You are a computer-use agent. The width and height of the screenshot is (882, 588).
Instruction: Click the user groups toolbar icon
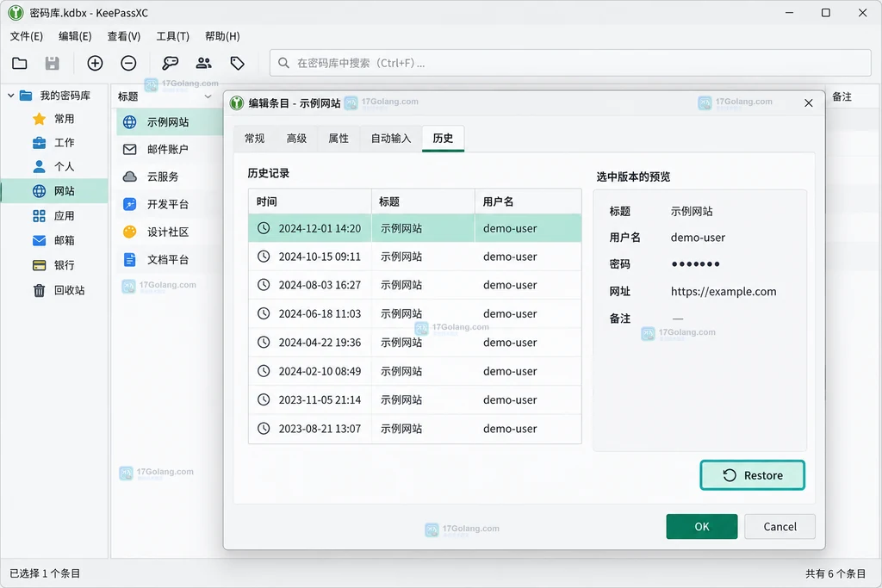(203, 63)
